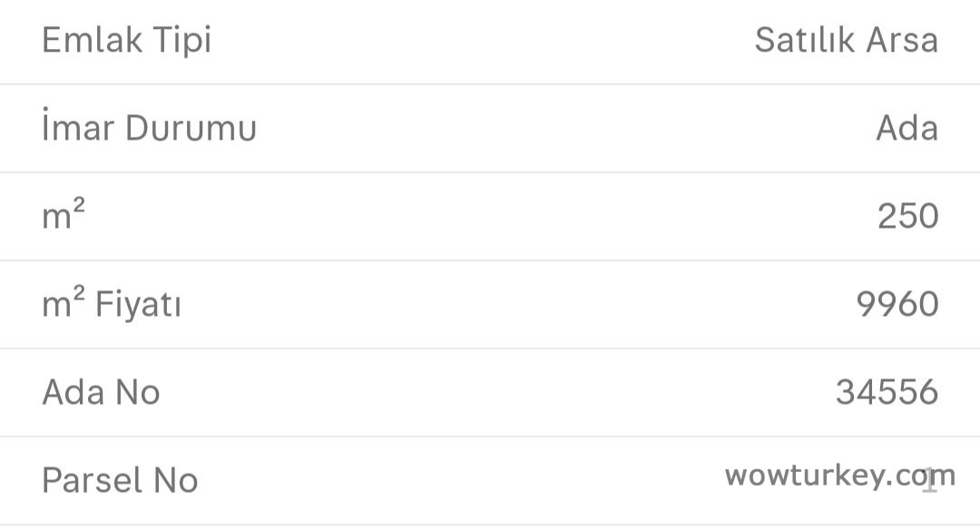Click the Emlak Tipi label
The image size is (980, 530).
tap(126, 42)
